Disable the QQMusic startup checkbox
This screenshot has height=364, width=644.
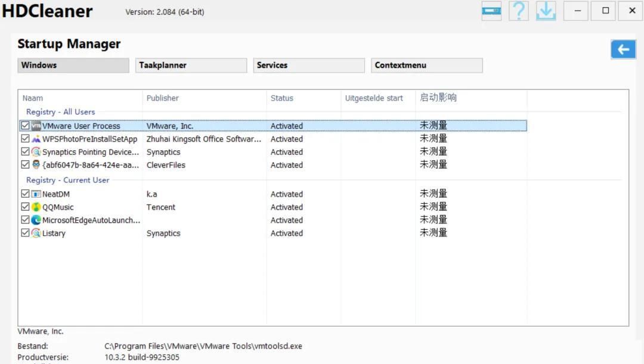pyautogui.click(x=25, y=207)
